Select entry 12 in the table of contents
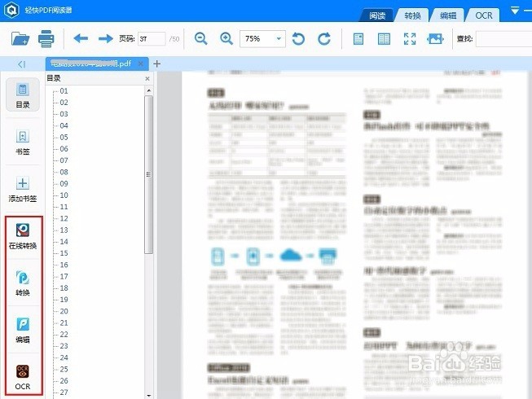The height and width of the screenshot is (399, 532). click(64, 218)
